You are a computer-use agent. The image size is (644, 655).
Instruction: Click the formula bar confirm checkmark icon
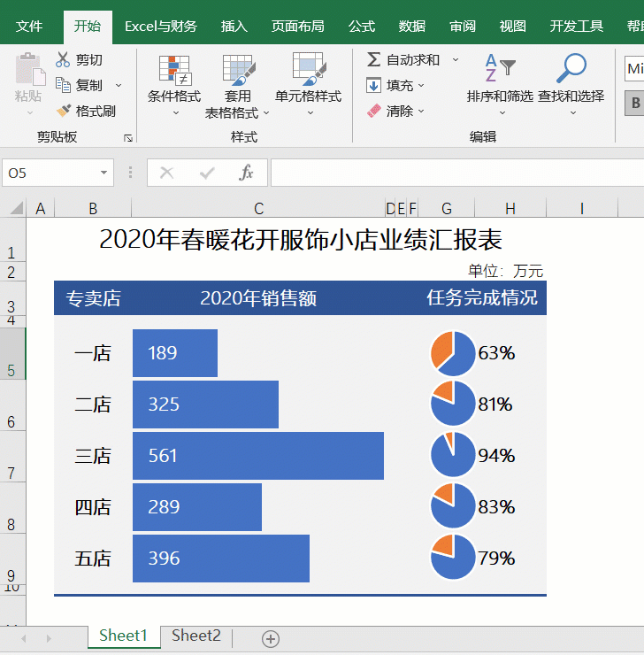(207, 173)
